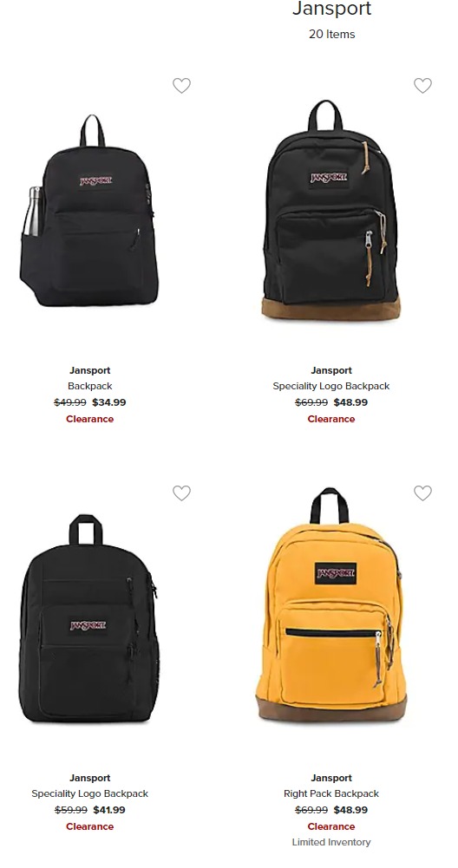Open black backpack image with water bottle
Image resolution: width=458 pixels, height=868 pixels.
[89, 211]
